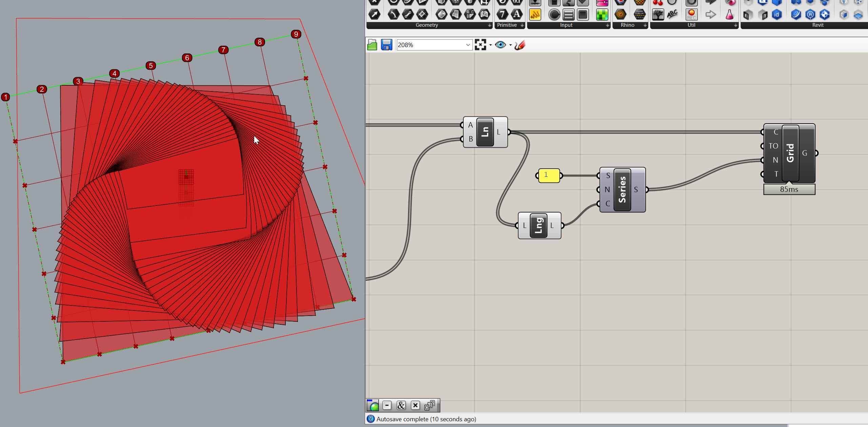Click the Zoom Extents icon
The height and width of the screenshot is (427, 868).
[480, 45]
